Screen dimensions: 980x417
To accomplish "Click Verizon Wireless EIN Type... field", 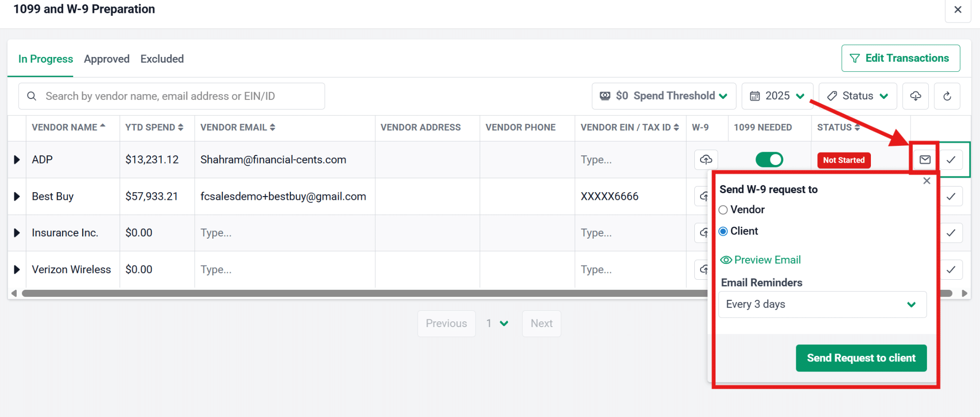I will point(630,270).
